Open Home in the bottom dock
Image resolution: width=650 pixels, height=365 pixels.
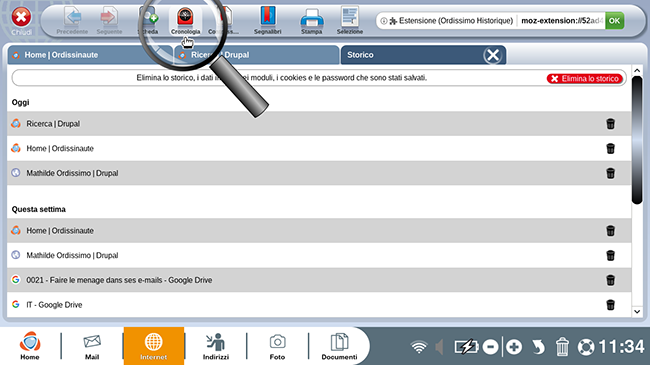[30, 346]
